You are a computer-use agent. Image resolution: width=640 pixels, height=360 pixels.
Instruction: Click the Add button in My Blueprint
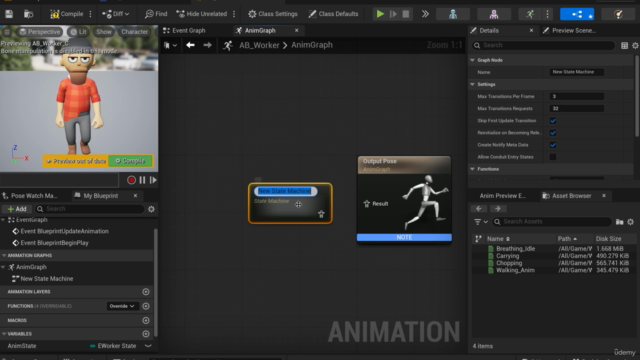[x=17, y=209]
